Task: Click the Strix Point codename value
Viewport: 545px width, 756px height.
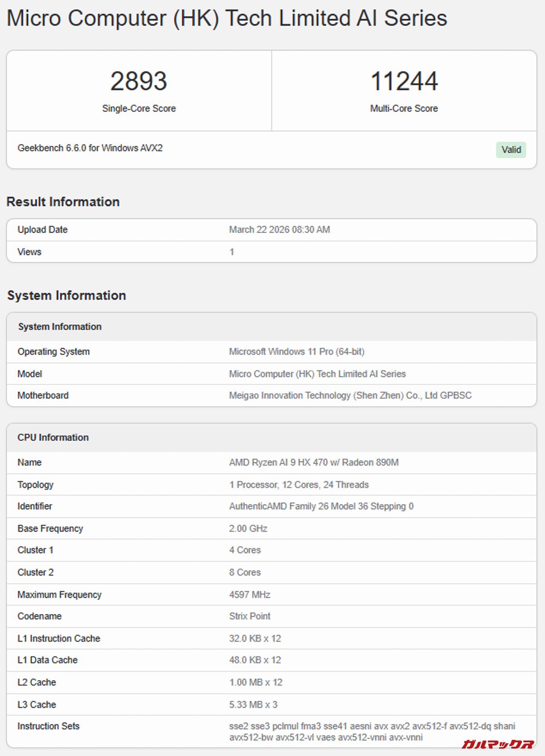Action: 250,616
